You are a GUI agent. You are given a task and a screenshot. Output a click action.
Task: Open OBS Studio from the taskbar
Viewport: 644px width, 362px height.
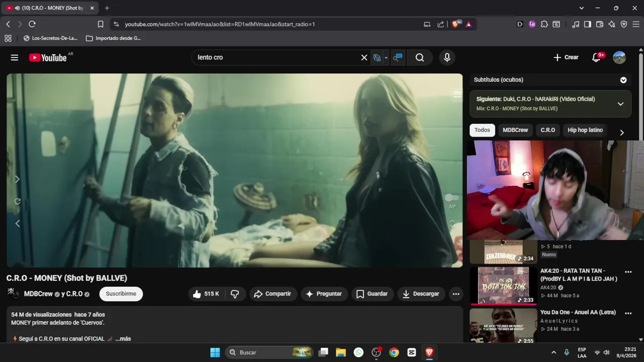(x=376, y=352)
